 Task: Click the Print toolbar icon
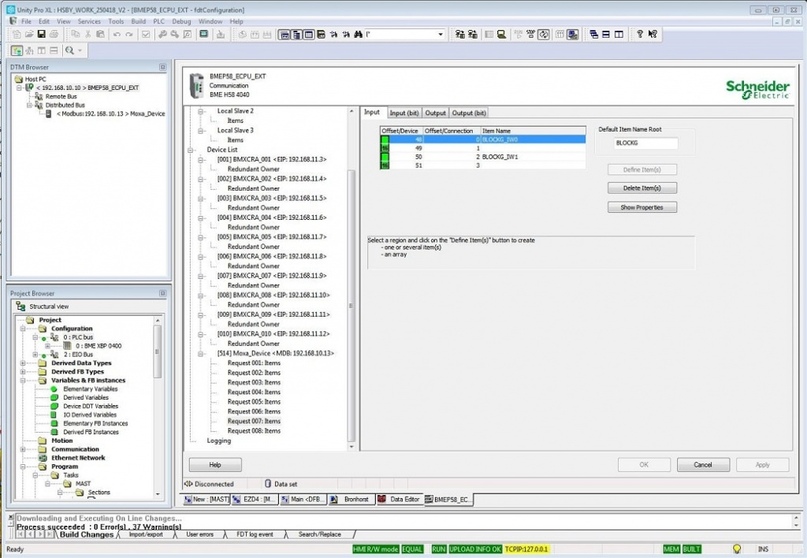coord(54,34)
